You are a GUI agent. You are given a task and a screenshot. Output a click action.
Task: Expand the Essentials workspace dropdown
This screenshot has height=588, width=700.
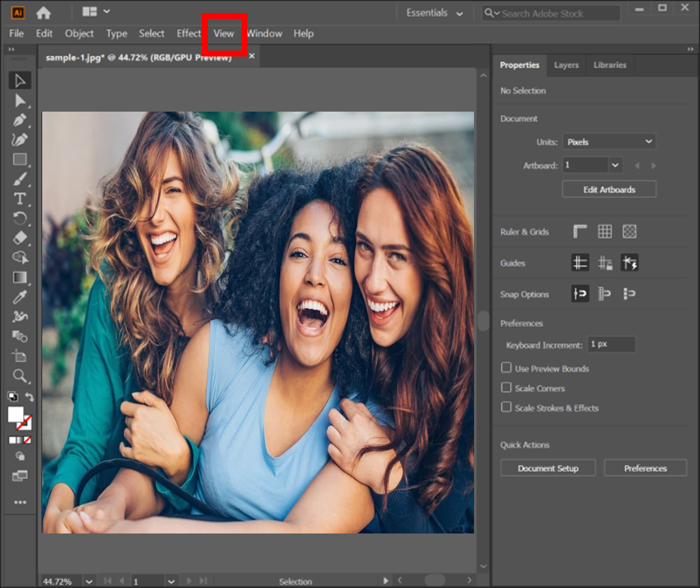[x=434, y=13]
